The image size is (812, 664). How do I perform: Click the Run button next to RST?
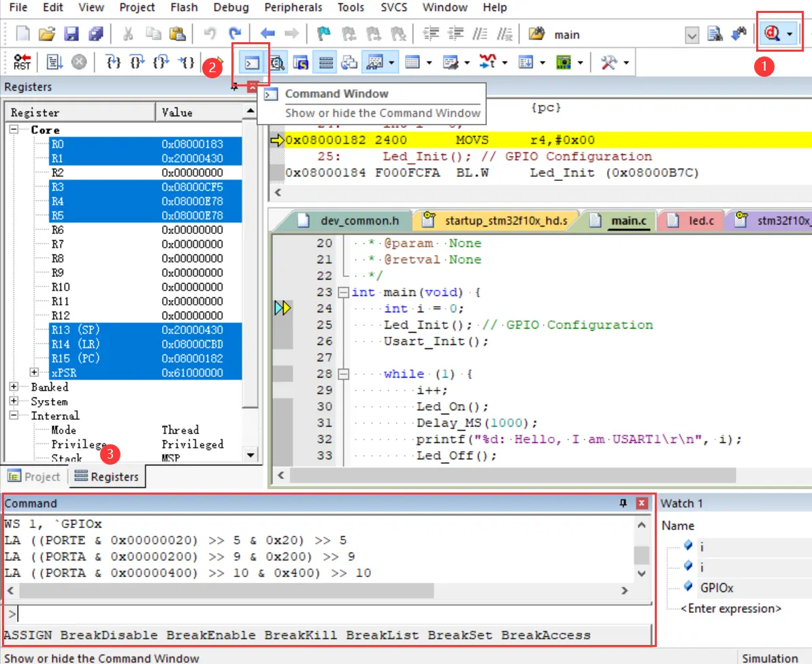coord(54,63)
